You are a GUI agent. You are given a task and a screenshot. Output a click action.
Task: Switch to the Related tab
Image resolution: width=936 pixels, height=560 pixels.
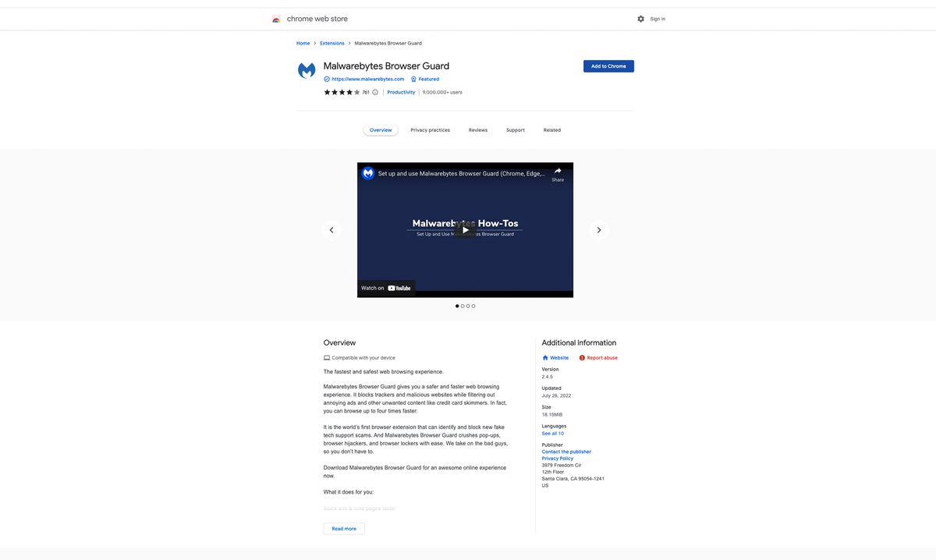[552, 130]
